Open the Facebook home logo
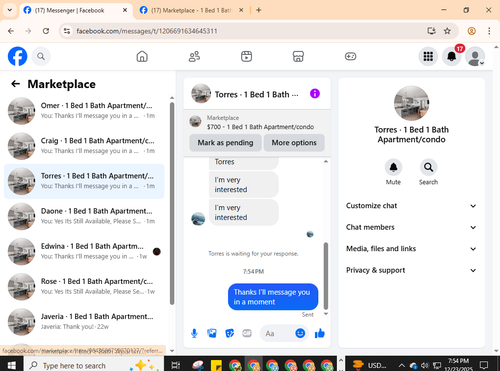Image resolution: width=500 pixels, height=371 pixels. click(17, 56)
